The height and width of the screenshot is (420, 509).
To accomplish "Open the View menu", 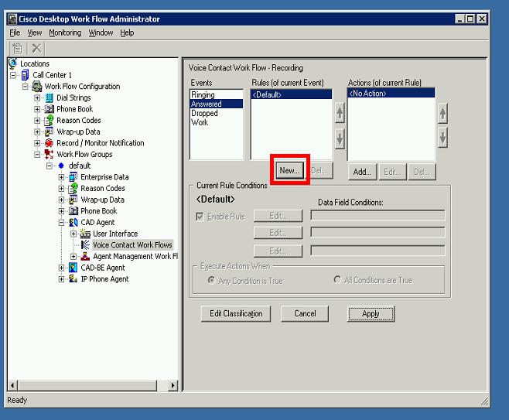I will (x=34, y=32).
